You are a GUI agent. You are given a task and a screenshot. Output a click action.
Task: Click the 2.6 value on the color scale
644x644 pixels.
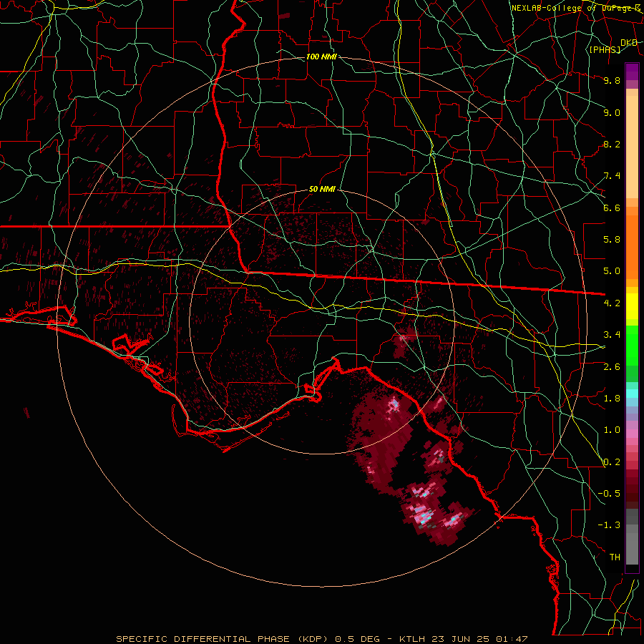(612, 367)
